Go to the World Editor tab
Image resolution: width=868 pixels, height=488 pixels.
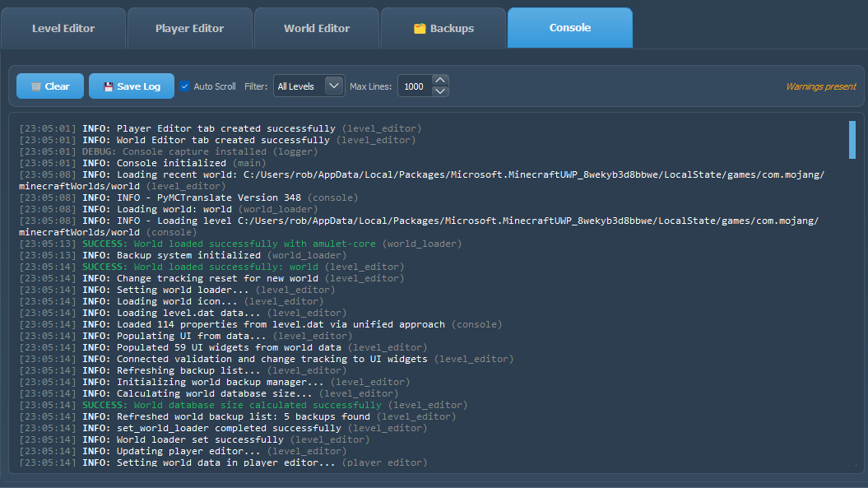coord(317,28)
